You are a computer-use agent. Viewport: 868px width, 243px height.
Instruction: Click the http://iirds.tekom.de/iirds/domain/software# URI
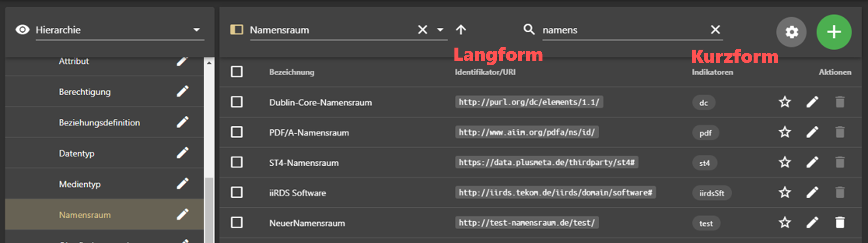pyautogui.click(x=555, y=192)
